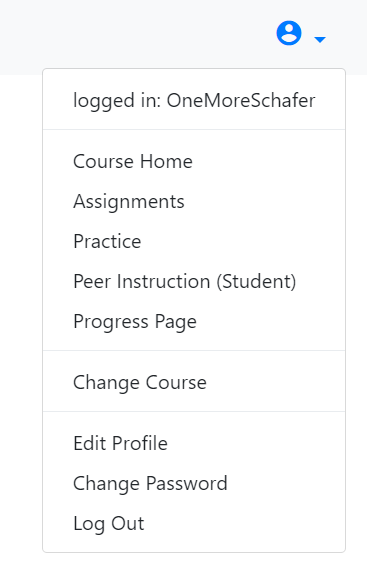
Task: Collapse the user menu via caret arrow
Action: [x=320, y=39]
